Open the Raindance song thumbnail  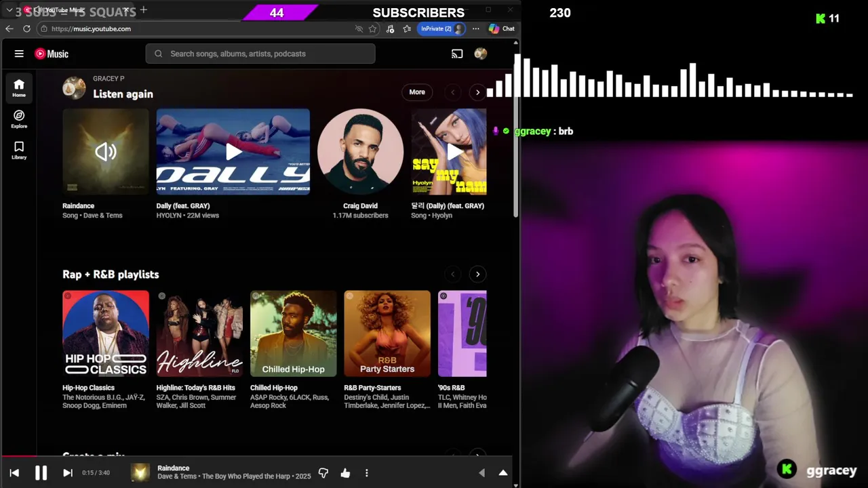click(x=106, y=152)
